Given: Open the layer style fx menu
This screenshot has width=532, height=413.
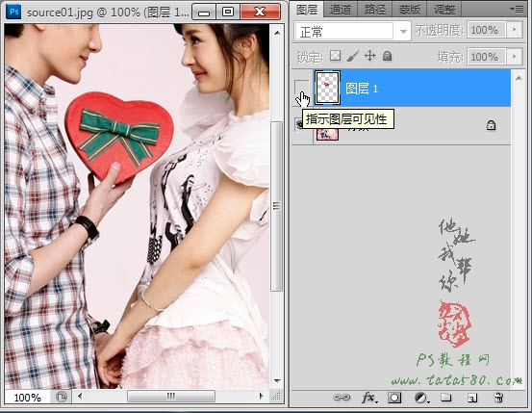Looking at the screenshot, I should tap(369, 397).
